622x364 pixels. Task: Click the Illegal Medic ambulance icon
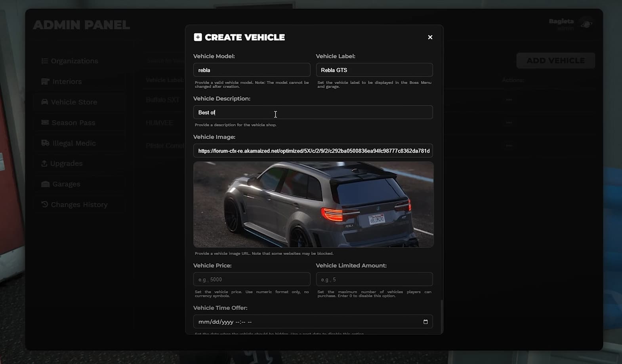pyautogui.click(x=46, y=143)
